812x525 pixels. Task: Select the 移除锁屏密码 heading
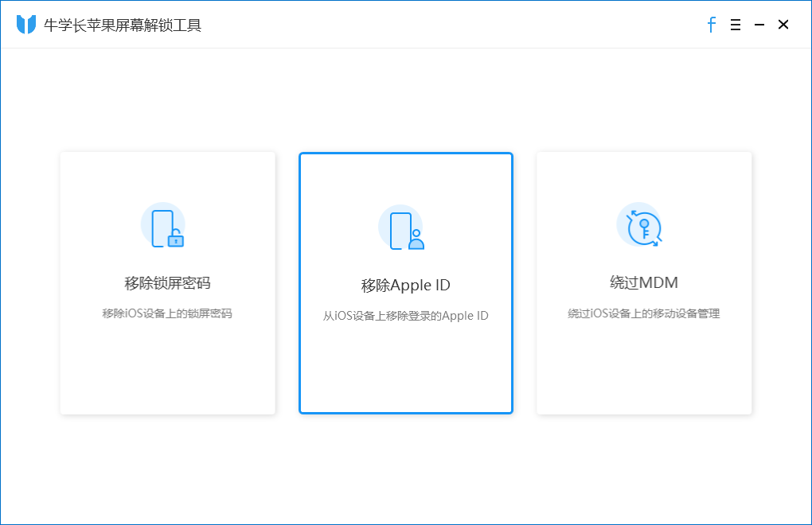coord(167,283)
